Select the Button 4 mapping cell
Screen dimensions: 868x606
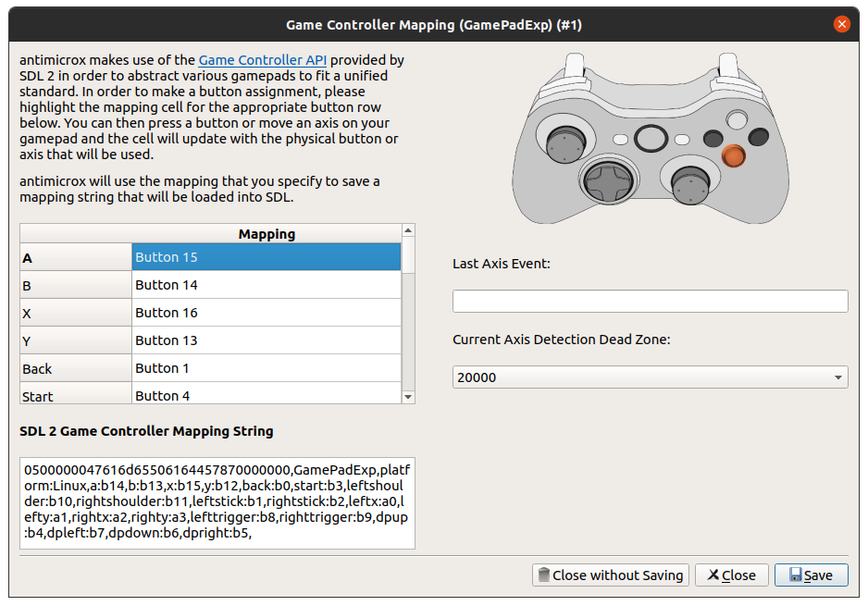tap(267, 393)
